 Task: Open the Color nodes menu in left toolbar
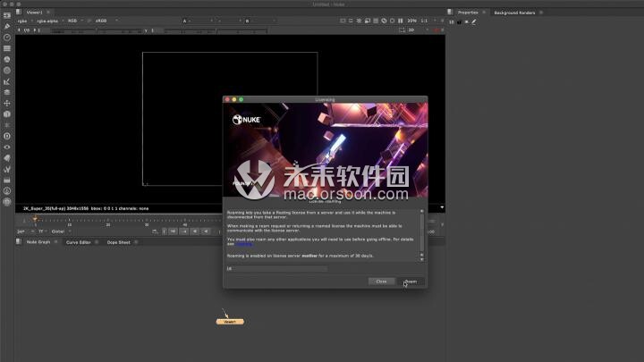(x=7, y=60)
